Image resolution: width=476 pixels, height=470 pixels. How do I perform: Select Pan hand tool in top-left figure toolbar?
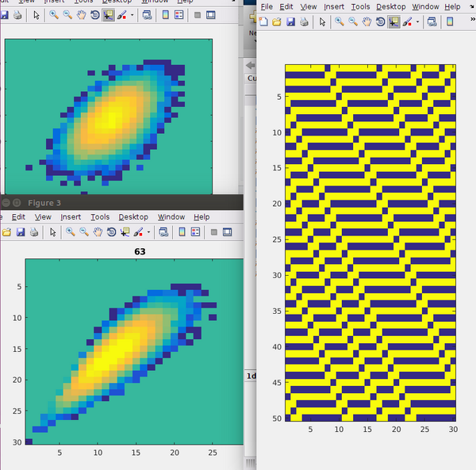click(82, 15)
